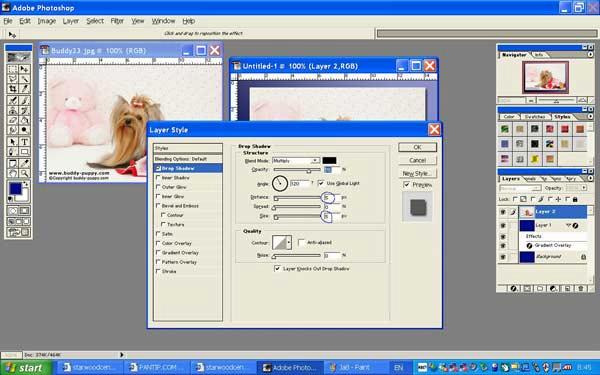
Task: Select the Dodge tool
Action: tap(24, 130)
